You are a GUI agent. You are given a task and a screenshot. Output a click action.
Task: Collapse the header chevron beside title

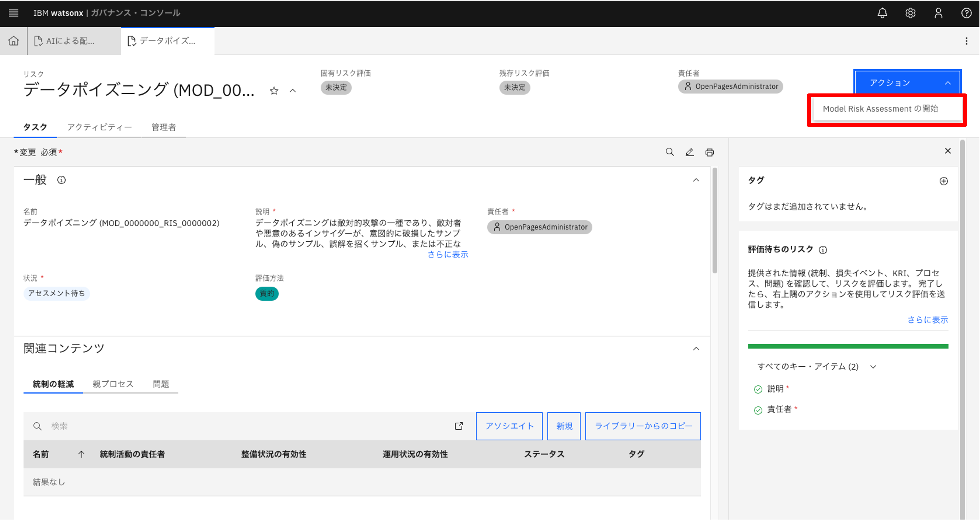293,91
